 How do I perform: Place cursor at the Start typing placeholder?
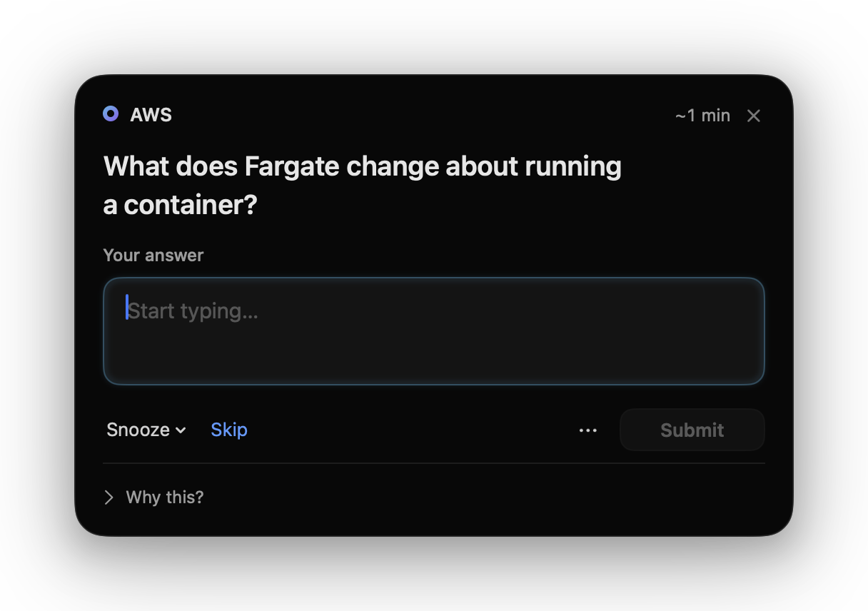coord(193,311)
